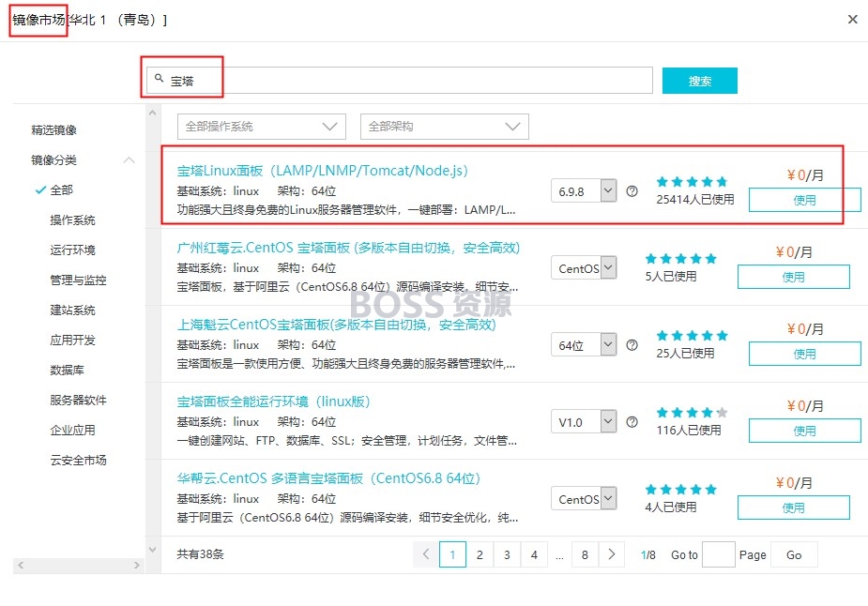Click 使用 for 华帮云.CentOS image
The width and height of the screenshot is (868, 606).
(793, 508)
